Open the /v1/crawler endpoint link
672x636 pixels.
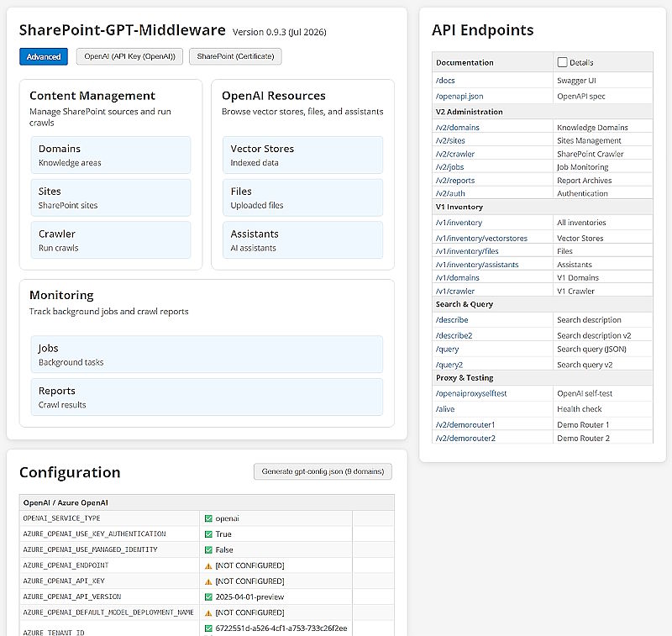pyautogui.click(x=454, y=292)
